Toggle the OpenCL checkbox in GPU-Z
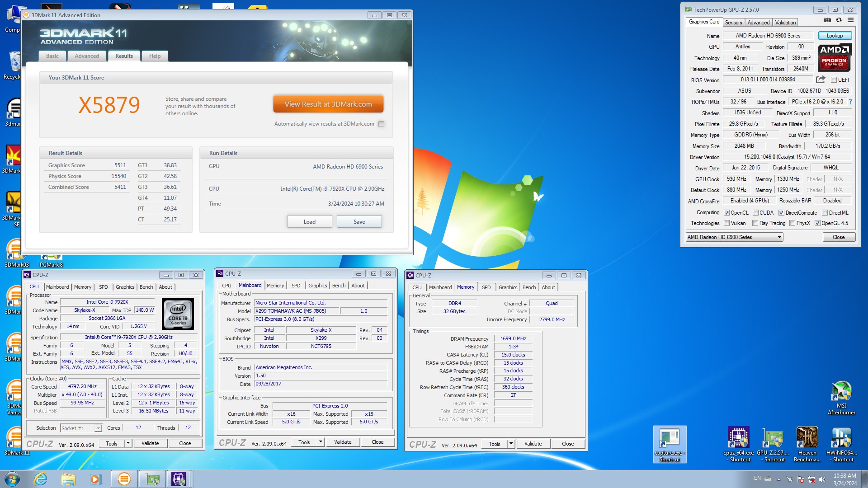This screenshot has width=868, height=488. (726, 213)
